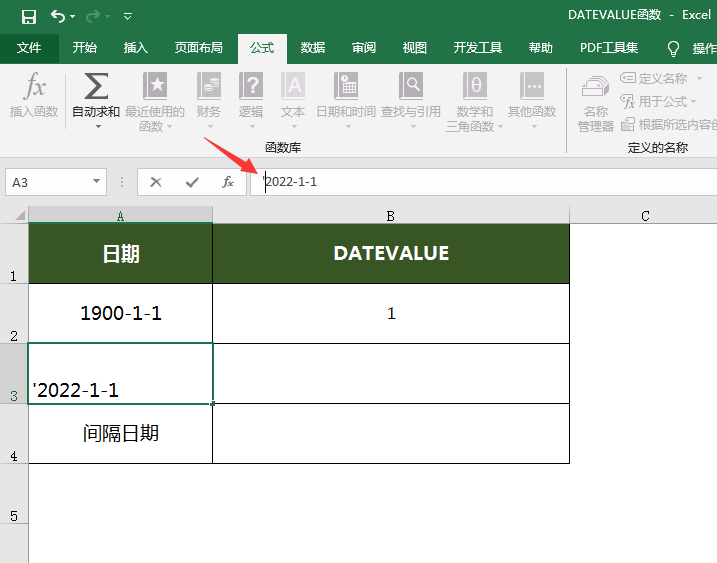
Task: Open the 数学和三角函数 icon
Action: pos(475,86)
